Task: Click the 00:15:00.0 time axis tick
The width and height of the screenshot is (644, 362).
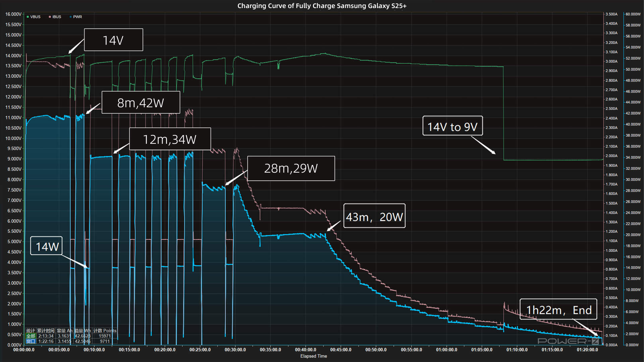Action: (129, 350)
